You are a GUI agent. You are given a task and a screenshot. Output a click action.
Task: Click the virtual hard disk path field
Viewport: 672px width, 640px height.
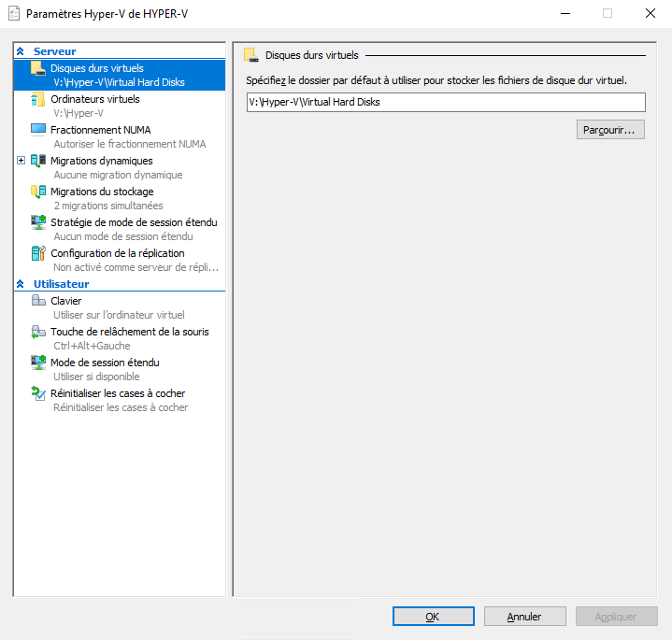tap(446, 103)
